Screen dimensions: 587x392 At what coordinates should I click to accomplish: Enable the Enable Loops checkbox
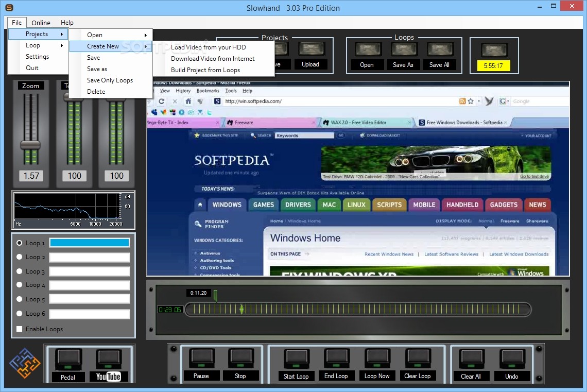pyautogui.click(x=20, y=329)
